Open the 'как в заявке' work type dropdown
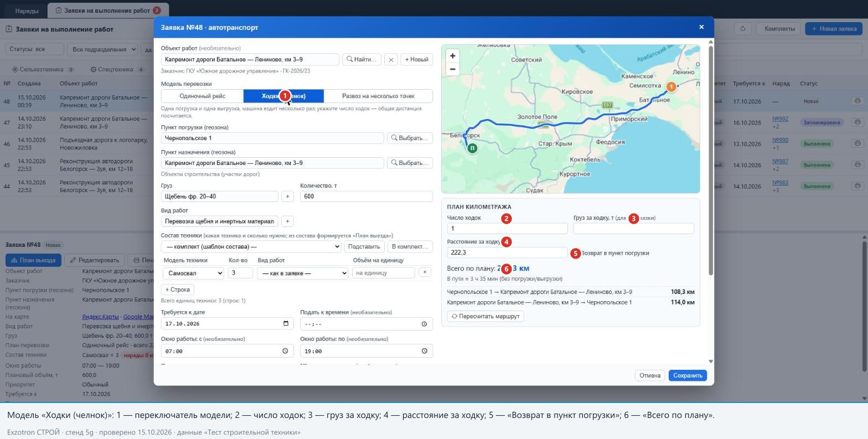 pyautogui.click(x=302, y=273)
